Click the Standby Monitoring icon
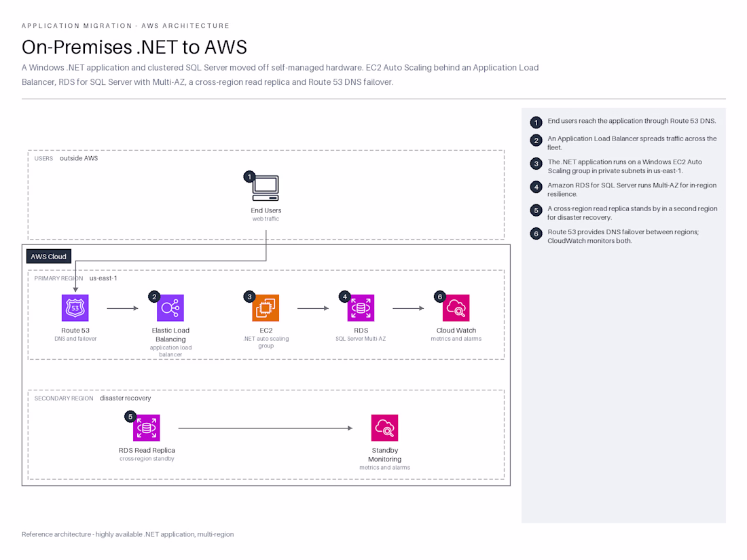 pyautogui.click(x=384, y=428)
